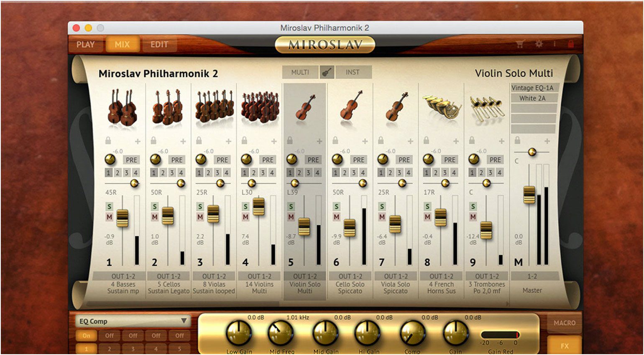Click the plus icon on channel 5
Viewport: 644px width, 355px height.
pos(319,142)
